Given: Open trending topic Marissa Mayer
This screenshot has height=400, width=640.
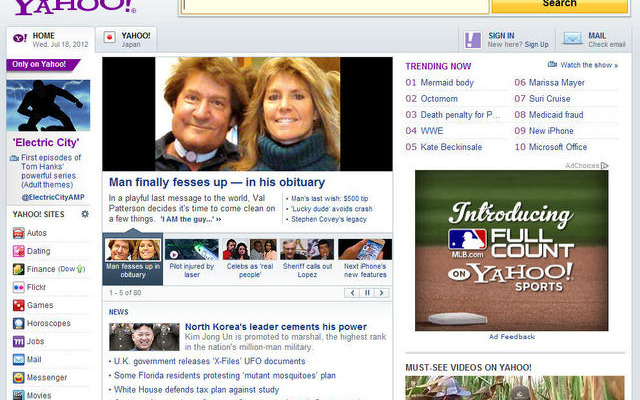Looking at the screenshot, I should 557,82.
